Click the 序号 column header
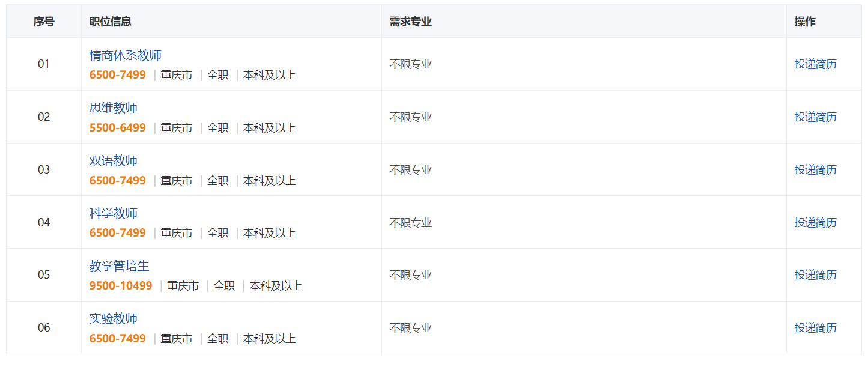 [44, 22]
